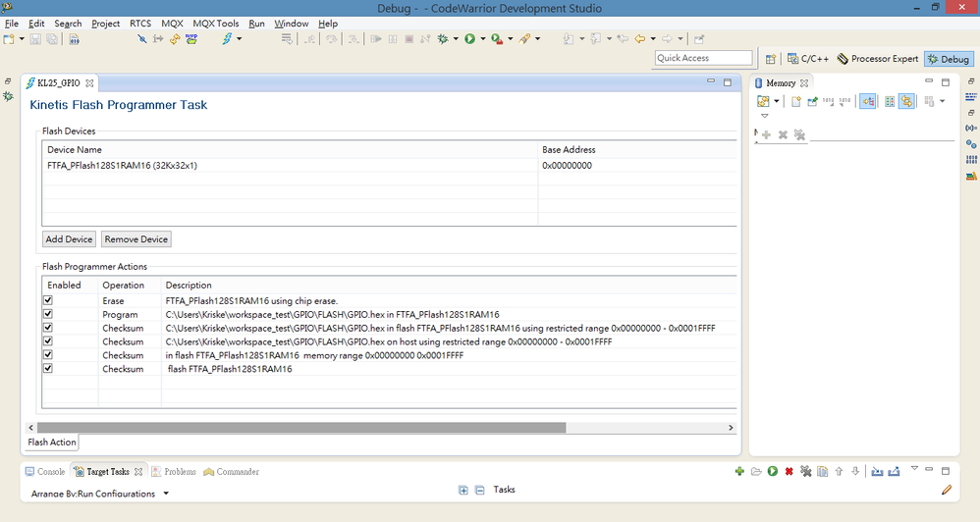
Task: Click Import Target Task icon
Action: (877, 471)
